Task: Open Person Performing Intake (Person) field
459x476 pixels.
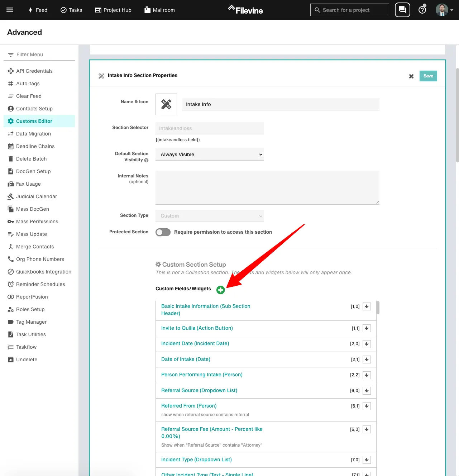Action: [x=202, y=375]
